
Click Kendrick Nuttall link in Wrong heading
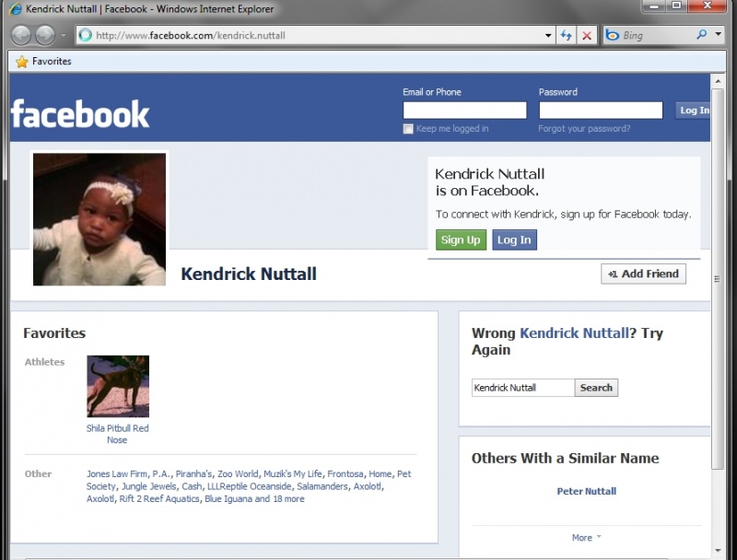click(574, 333)
